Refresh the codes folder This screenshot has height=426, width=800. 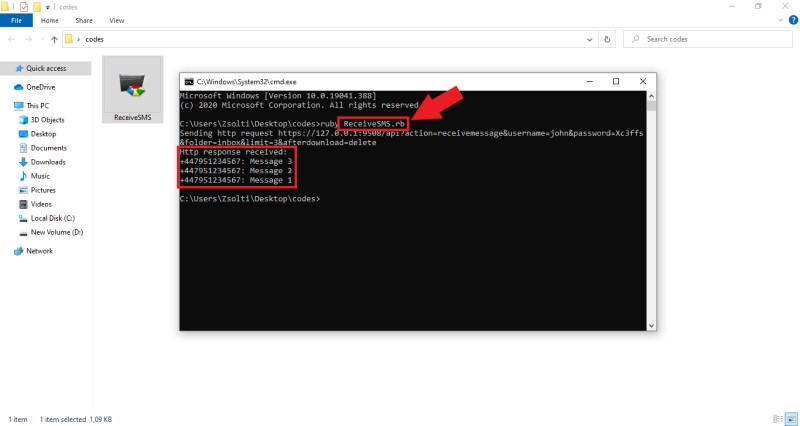[607, 39]
